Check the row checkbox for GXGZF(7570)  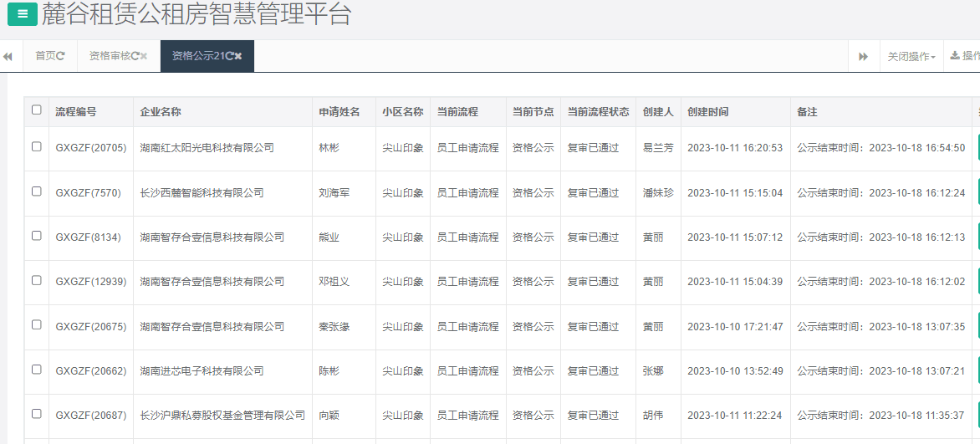(36, 191)
